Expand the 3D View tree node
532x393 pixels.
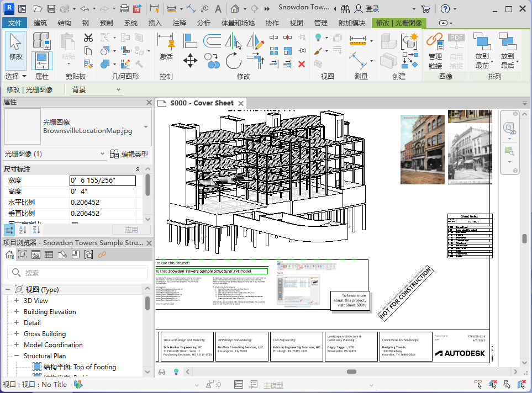pyautogui.click(x=17, y=301)
